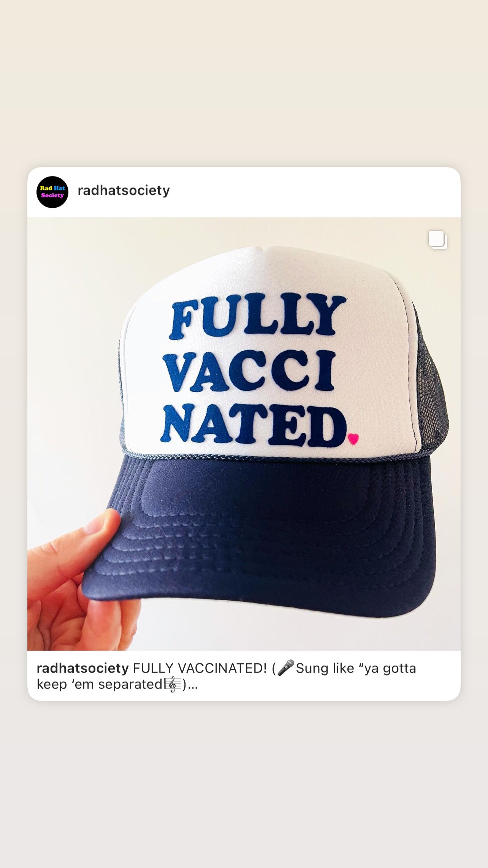Open the Rad Hat Society profile avatar
This screenshot has width=488, height=868.
(x=52, y=192)
